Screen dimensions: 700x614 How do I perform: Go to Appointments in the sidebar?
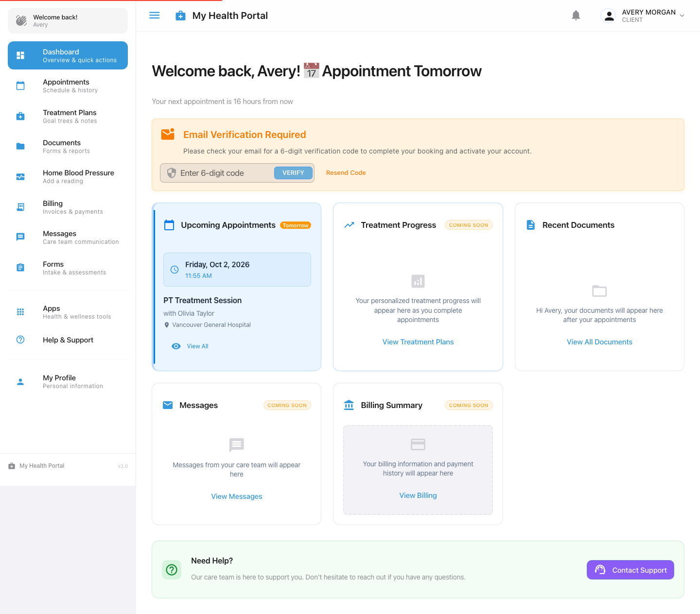tap(68, 86)
